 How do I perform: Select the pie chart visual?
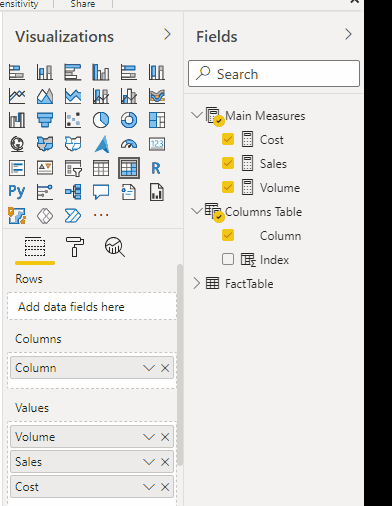tap(101, 120)
